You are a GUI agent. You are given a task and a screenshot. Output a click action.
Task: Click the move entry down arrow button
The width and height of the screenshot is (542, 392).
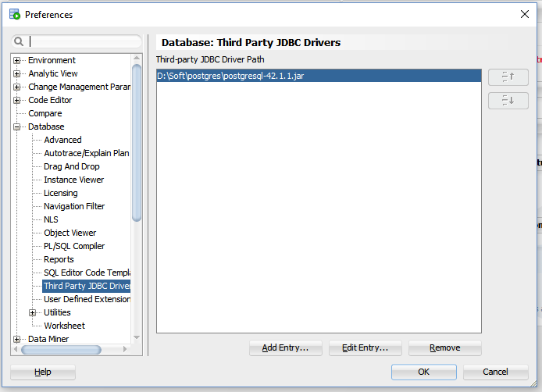[x=508, y=100]
